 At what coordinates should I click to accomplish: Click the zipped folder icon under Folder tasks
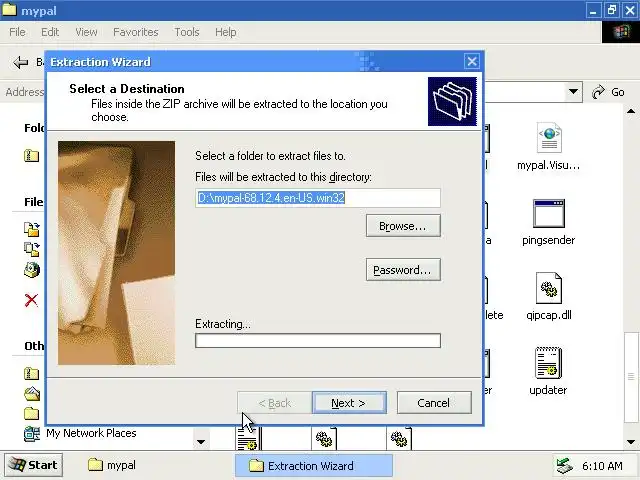[x=31, y=155]
